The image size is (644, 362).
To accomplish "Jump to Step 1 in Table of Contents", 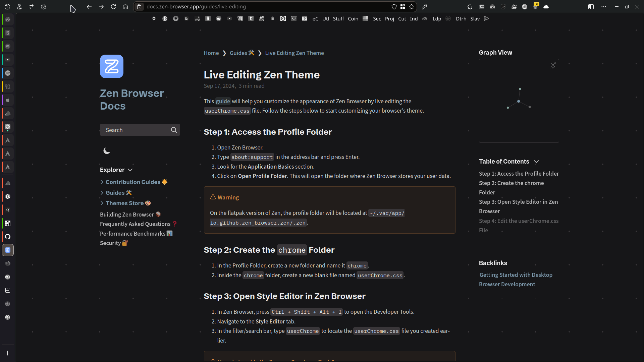I will (519, 174).
